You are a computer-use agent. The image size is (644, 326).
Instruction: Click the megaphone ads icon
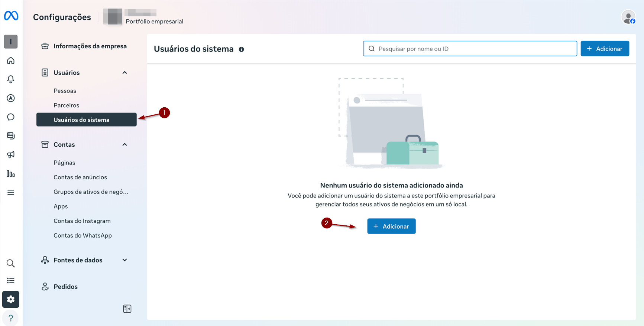pos(11,154)
